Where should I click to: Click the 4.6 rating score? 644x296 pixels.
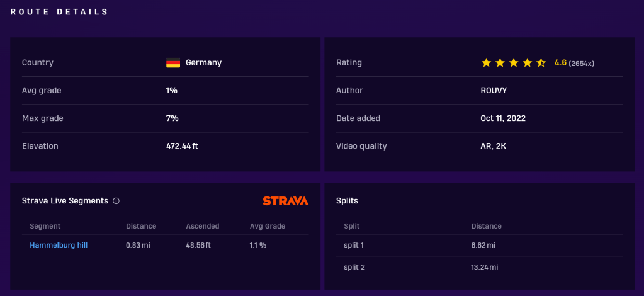point(560,63)
